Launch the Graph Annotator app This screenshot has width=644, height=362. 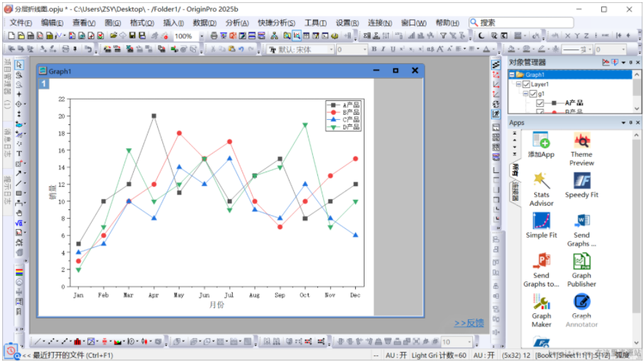[581, 310]
